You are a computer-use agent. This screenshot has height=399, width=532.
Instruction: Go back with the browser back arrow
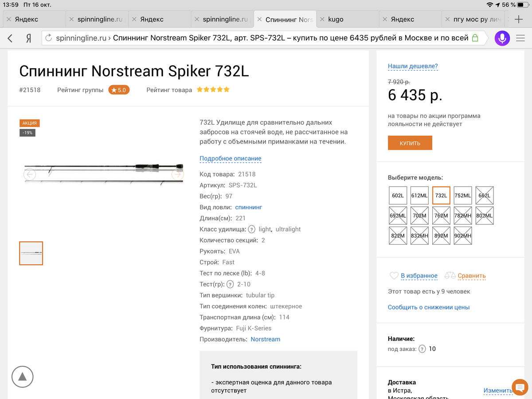[x=10, y=38]
